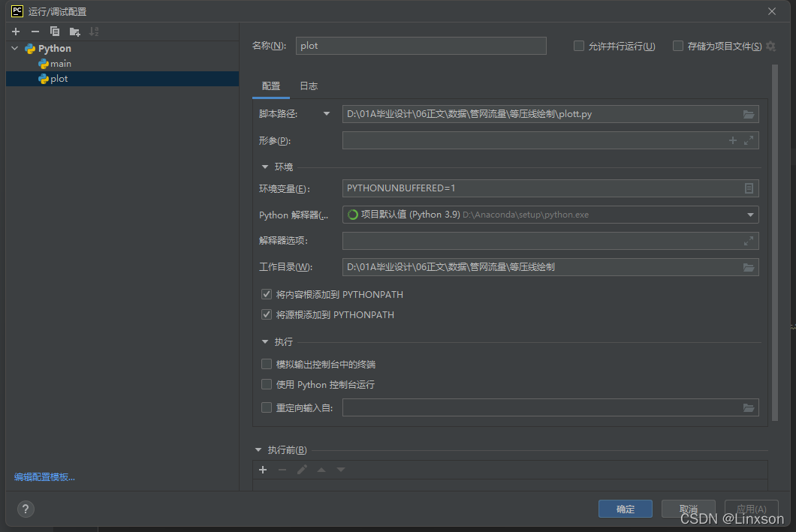This screenshot has height=532, width=796.
Task: Open 编辑配置模板 link
Action: [44, 476]
